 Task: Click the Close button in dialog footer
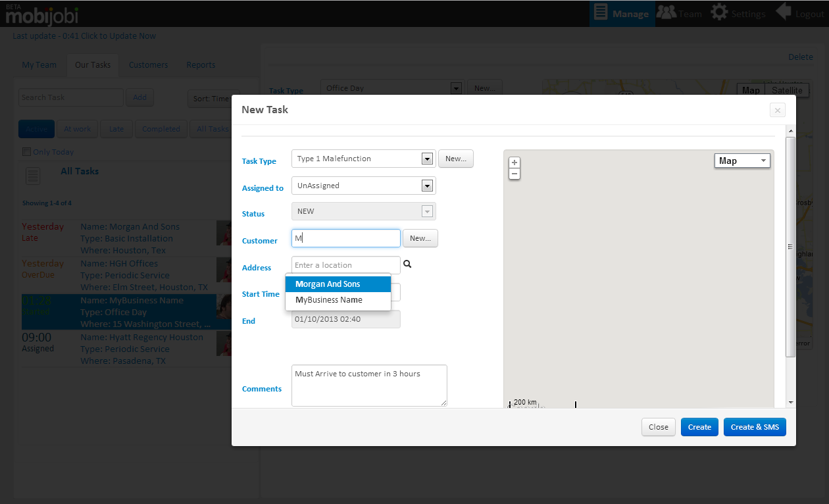click(658, 427)
